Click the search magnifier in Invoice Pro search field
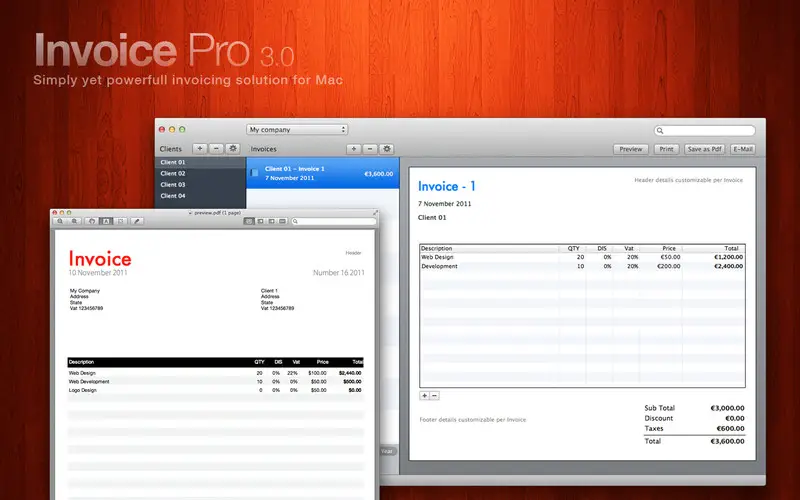Image resolution: width=800 pixels, height=500 pixels. [x=660, y=131]
